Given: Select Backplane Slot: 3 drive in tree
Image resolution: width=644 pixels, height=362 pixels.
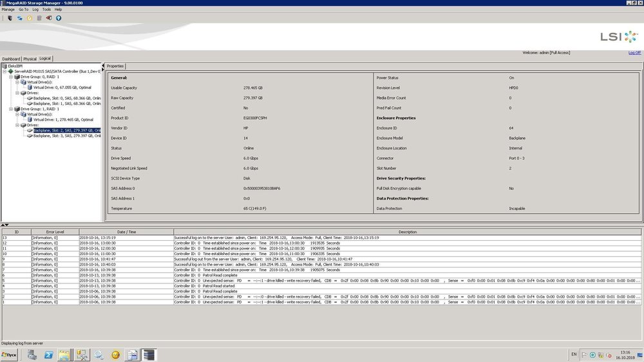Looking at the screenshot, I should (x=67, y=136).
